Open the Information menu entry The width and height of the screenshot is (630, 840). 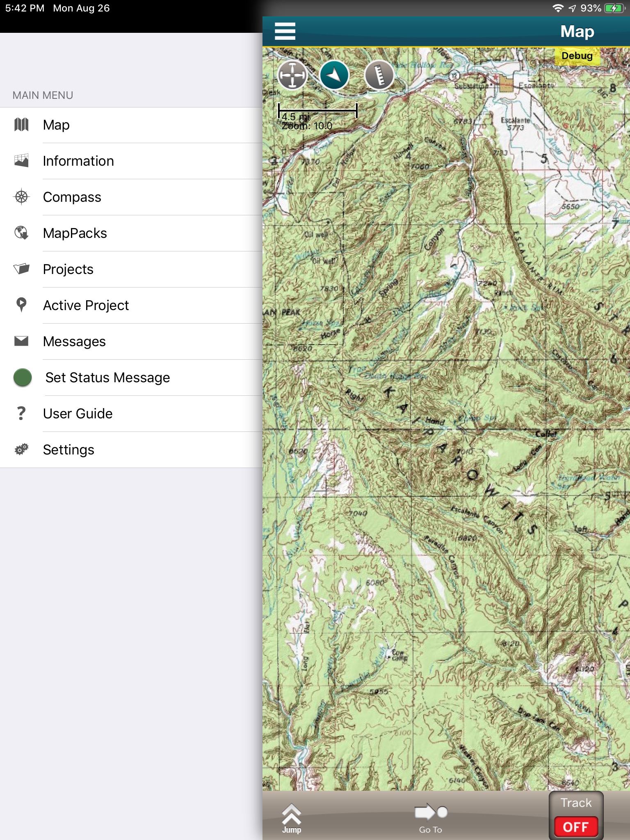click(x=131, y=161)
